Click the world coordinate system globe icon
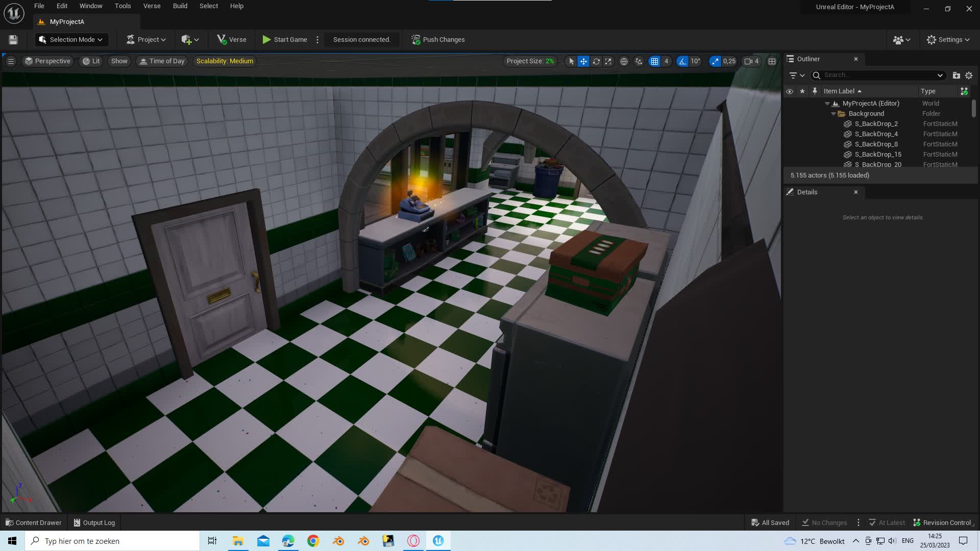The image size is (980, 551). [624, 61]
